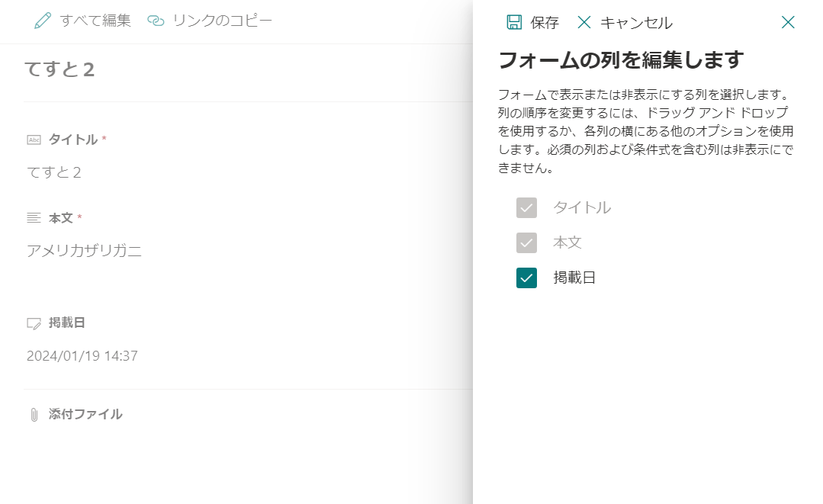Click the フォームの列を編集します panel heading
Viewport: 823px width, 504px height.
(621, 59)
